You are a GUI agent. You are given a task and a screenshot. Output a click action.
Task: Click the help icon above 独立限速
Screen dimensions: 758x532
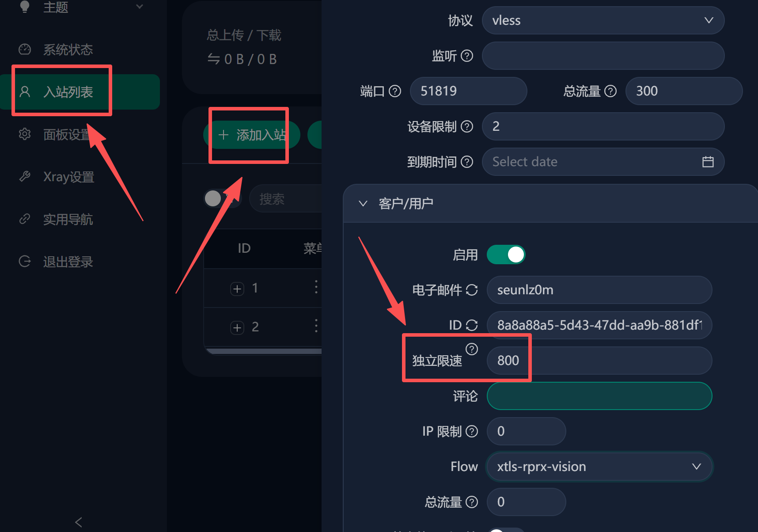(472, 349)
